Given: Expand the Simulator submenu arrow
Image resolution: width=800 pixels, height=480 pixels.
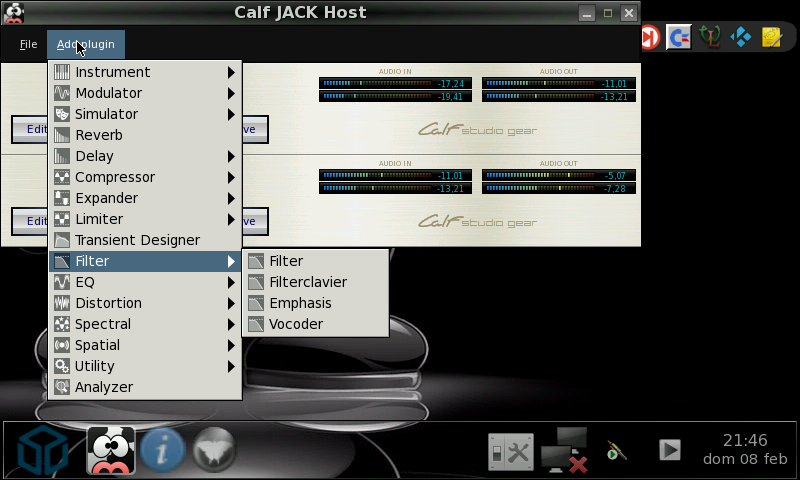Looking at the screenshot, I should click(231, 114).
